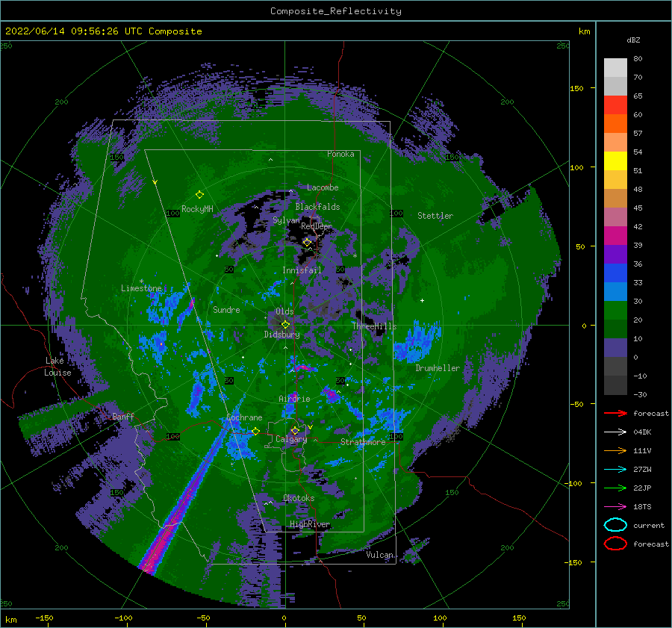Click the red forecast ellipse icon
Screen dimensions: 672x628
tap(615, 544)
